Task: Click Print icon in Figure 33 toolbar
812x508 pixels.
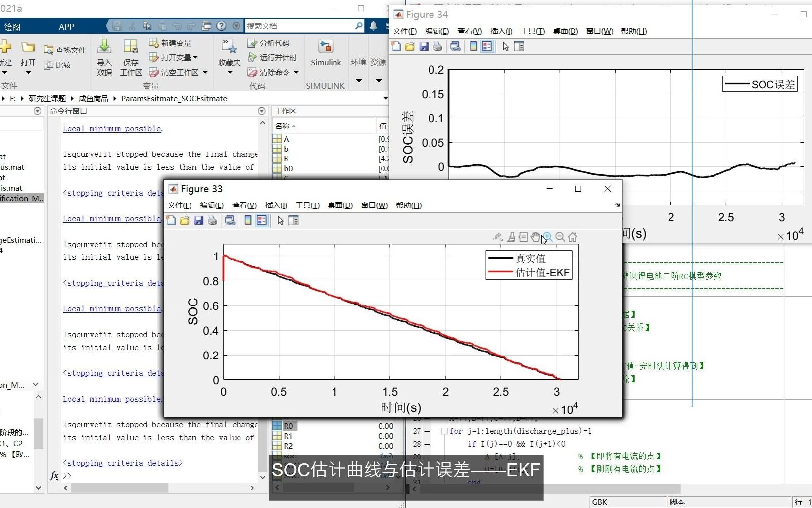Action: [212, 221]
